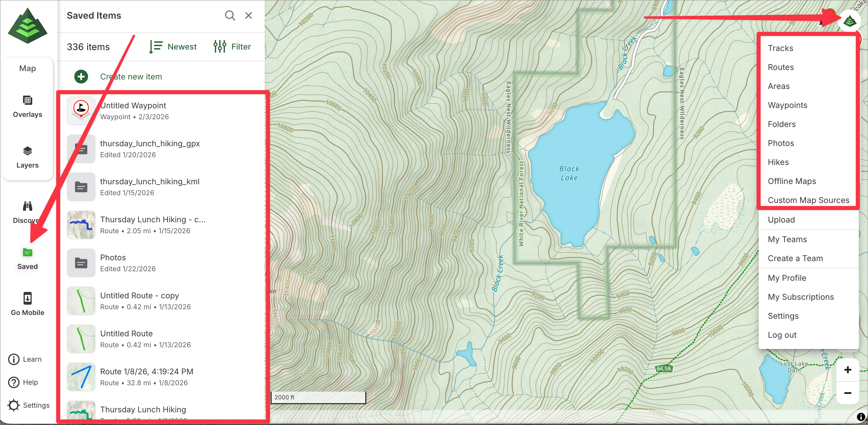Open Thursday Lunch Hiking route thumbnail
This screenshot has width=868, height=425.
(81, 225)
